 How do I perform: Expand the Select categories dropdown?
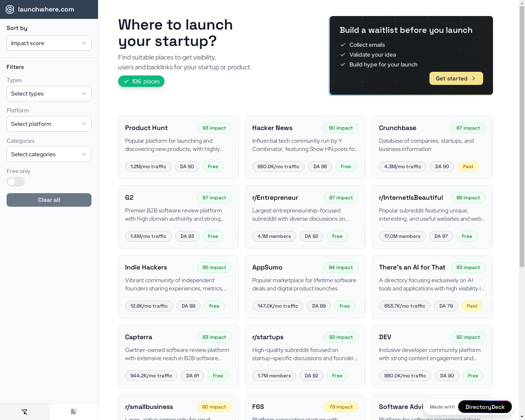pos(49,154)
